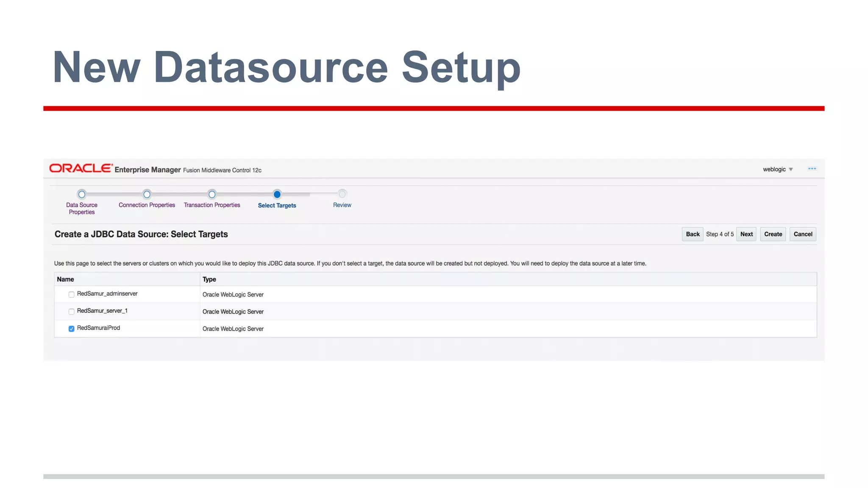
Task: Click Oracle WebLogic Server type for RedSamur_adminserver
Action: [x=233, y=294]
